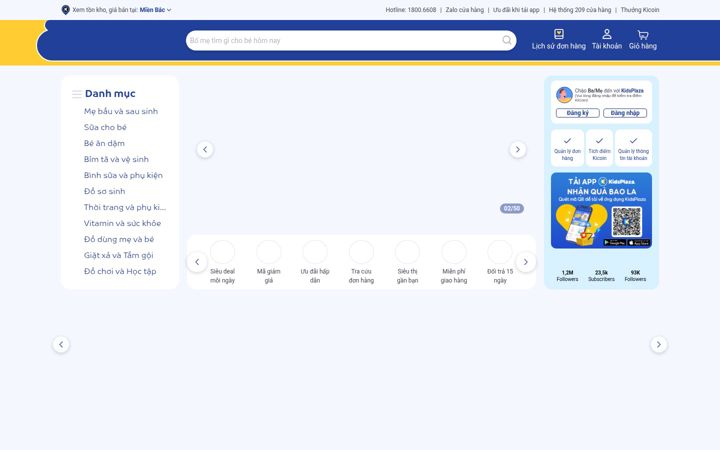Click 1,2M Followers stat
Image resolution: width=720 pixels, height=450 pixels.
click(x=568, y=276)
